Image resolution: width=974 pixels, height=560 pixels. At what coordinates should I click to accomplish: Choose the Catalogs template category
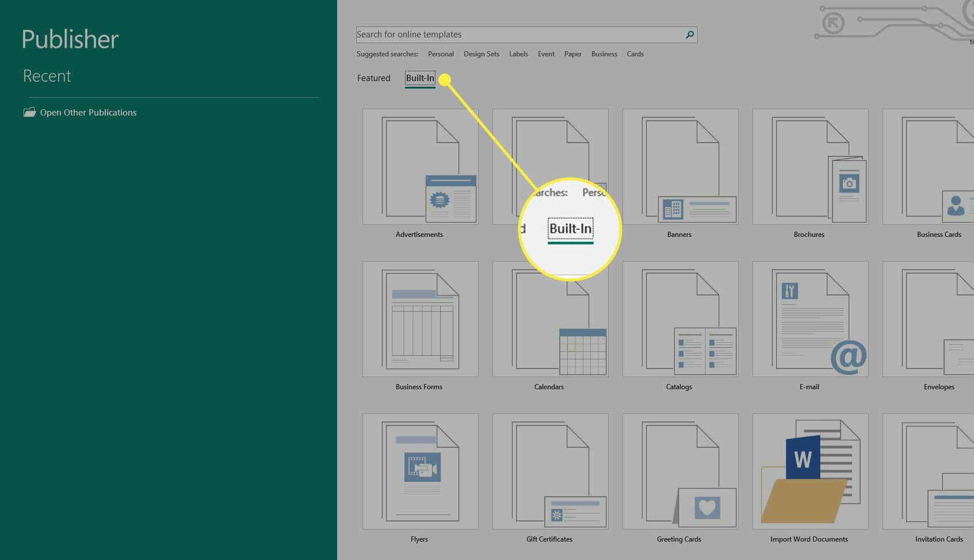(680, 325)
